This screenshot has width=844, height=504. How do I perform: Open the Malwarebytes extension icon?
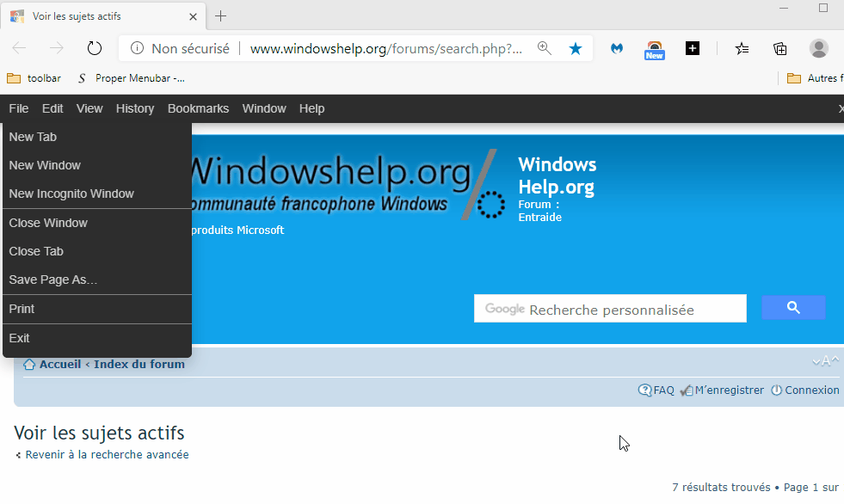point(617,49)
